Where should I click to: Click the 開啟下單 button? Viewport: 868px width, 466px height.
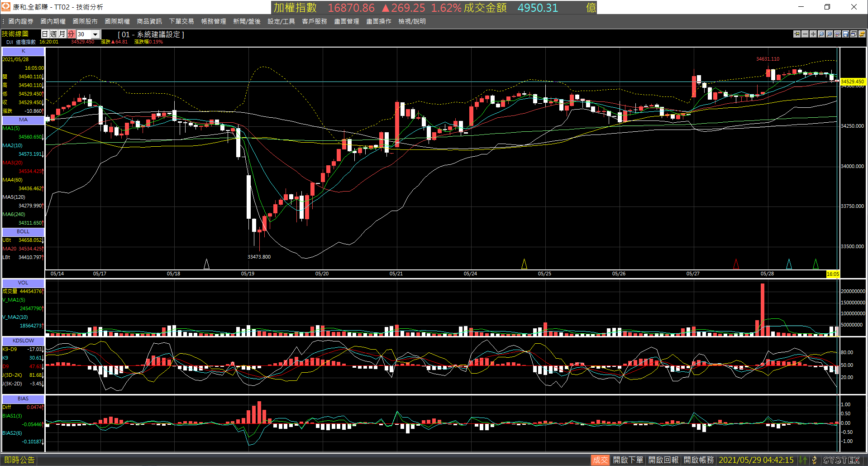click(x=628, y=460)
